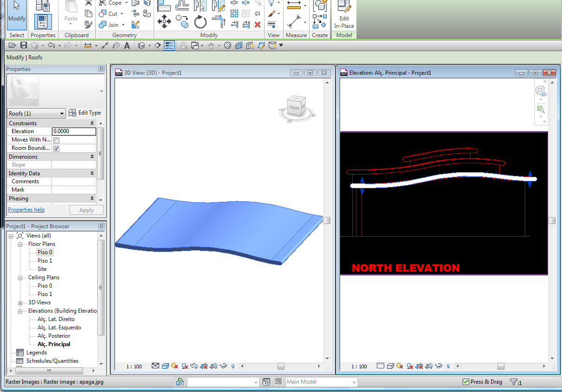The image size is (562, 392).
Task: Open the Roofs (1) type dropdown
Action: click(x=37, y=114)
